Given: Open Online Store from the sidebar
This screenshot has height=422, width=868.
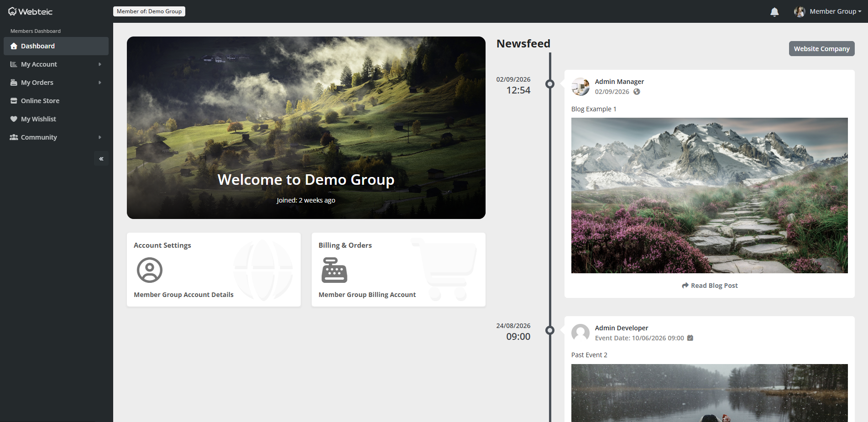Looking at the screenshot, I should (56, 101).
